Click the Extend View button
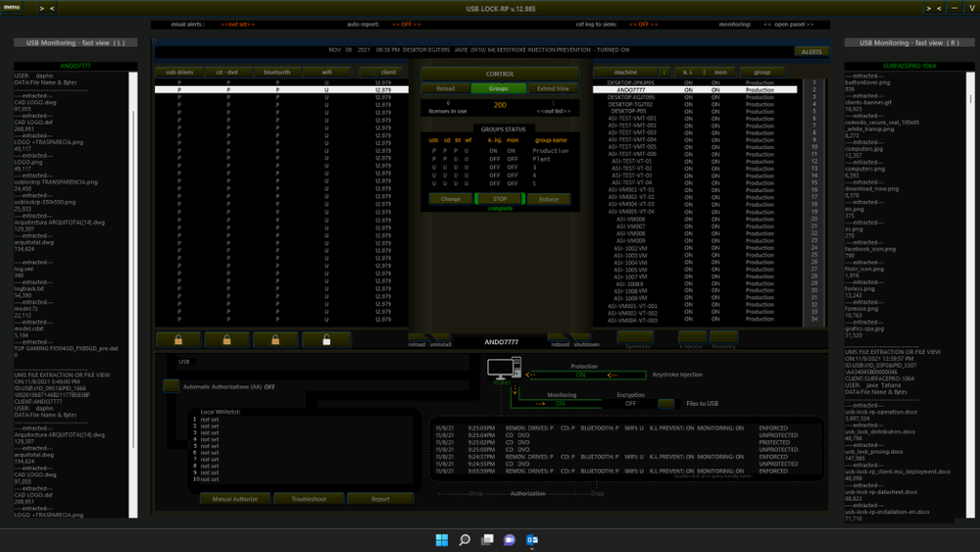Image resolution: width=980 pixels, height=552 pixels. coord(553,89)
